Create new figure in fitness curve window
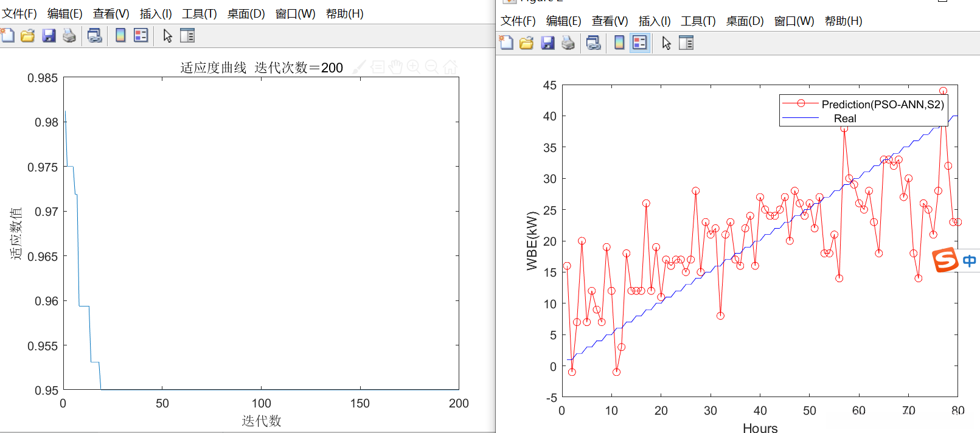The width and height of the screenshot is (980, 433). click(7, 35)
